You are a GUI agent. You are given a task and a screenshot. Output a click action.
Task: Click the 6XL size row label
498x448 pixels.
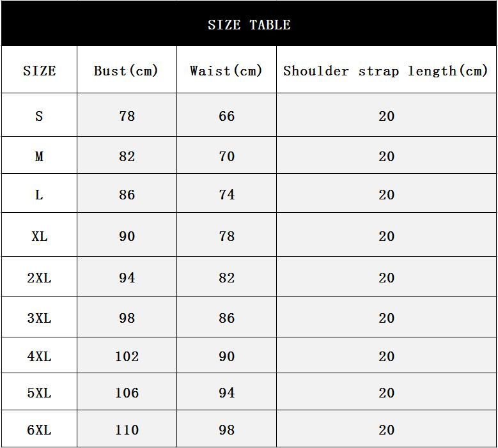tap(39, 430)
